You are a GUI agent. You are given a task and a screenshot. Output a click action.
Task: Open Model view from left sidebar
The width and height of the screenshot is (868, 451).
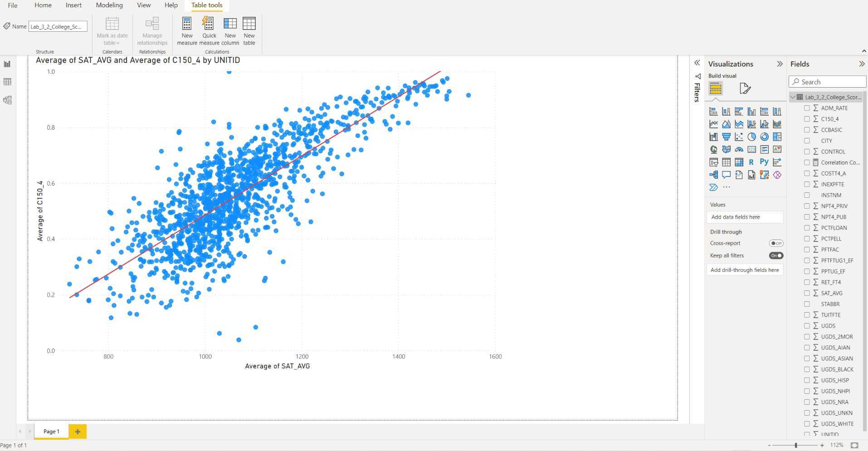coord(7,100)
